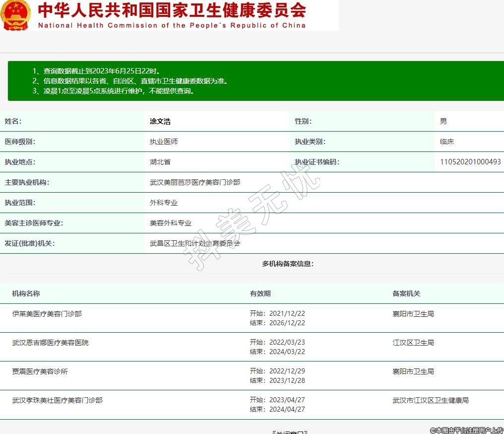The width and height of the screenshot is (504, 434).
Task: Click the 中华人民共和国国家卫生健康委员会 header title
Action: click(172, 10)
